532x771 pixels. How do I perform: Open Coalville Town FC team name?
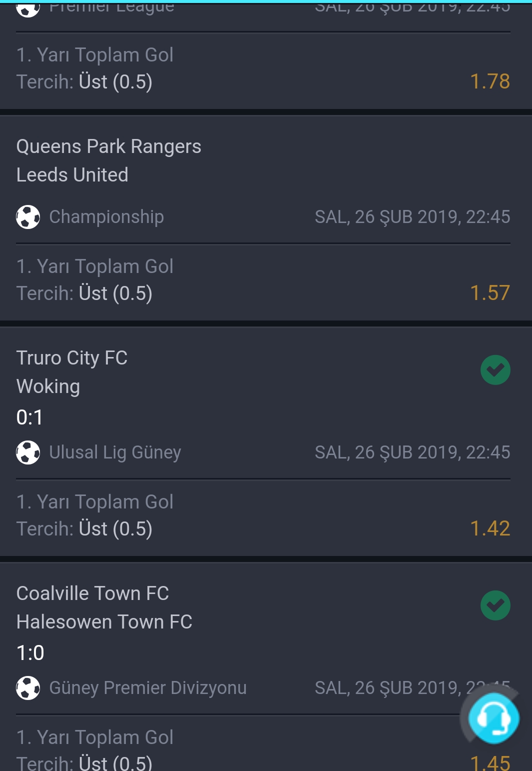pos(92,593)
